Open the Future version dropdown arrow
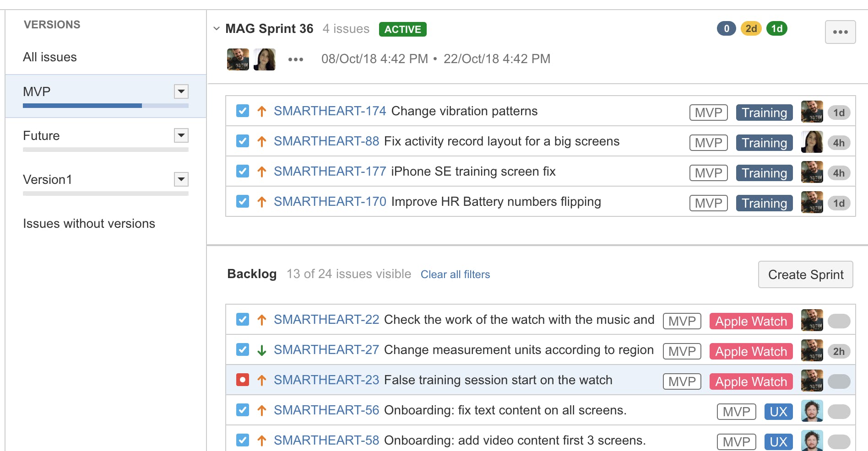The width and height of the screenshot is (868, 451). pos(181,135)
